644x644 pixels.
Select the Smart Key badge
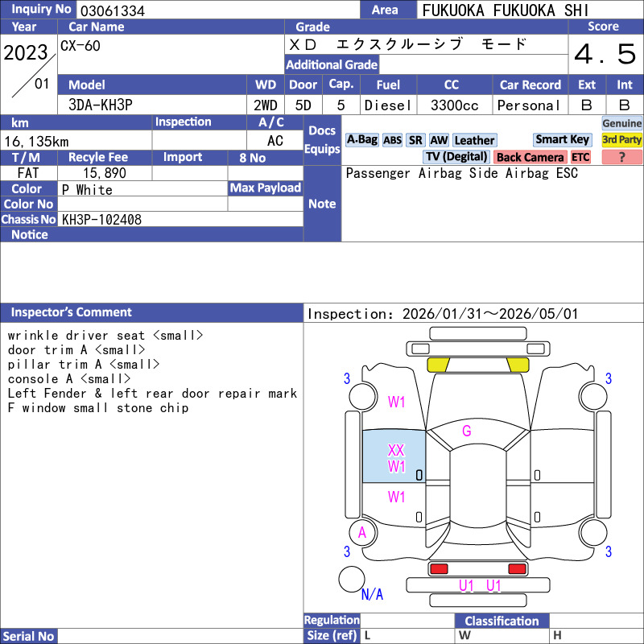click(x=562, y=139)
